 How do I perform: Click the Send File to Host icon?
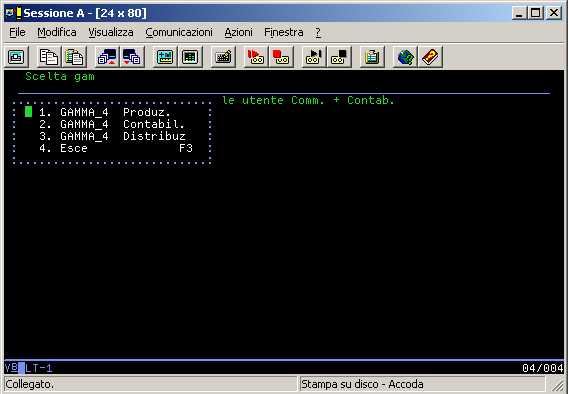(107, 57)
